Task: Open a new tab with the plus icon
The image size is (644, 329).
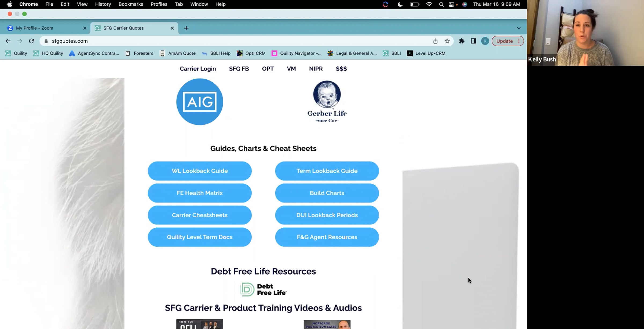Action: click(186, 28)
